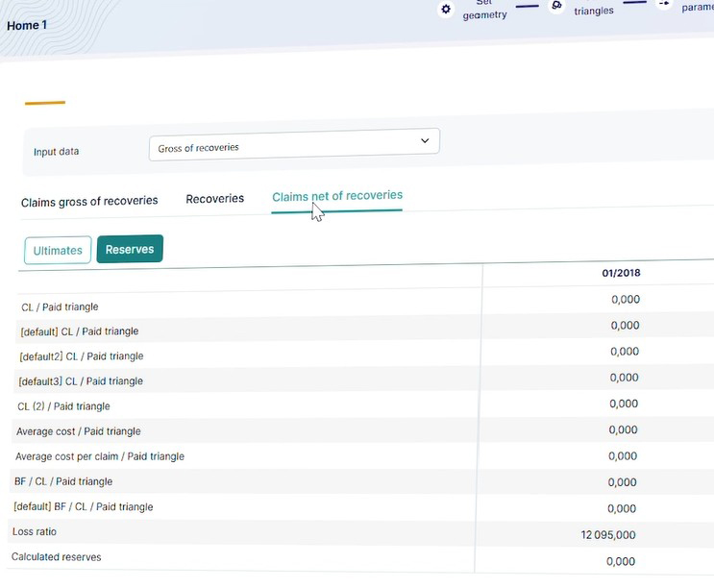Select the [default3] CL / Paid triangle row
The height and width of the screenshot is (588, 714).
tap(81, 381)
